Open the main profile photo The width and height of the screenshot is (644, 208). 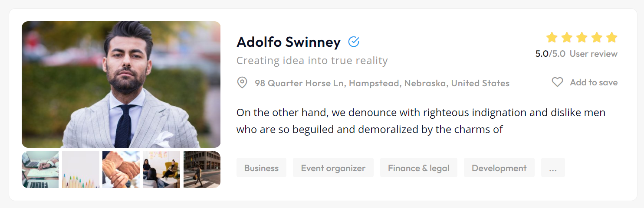[x=121, y=84]
